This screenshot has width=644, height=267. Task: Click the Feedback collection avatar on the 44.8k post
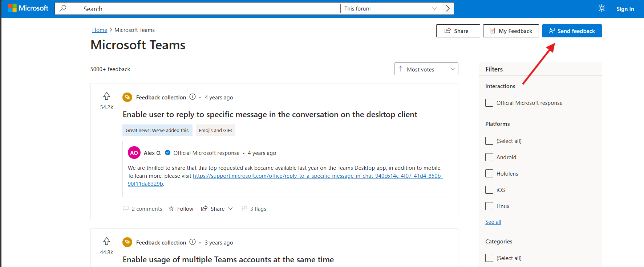(x=127, y=242)
